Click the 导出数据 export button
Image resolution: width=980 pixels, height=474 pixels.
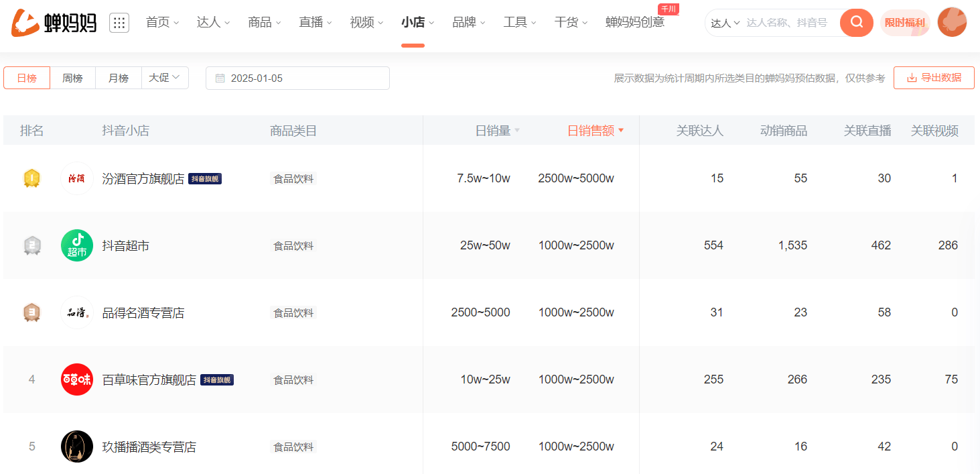[x=934, y=78]
